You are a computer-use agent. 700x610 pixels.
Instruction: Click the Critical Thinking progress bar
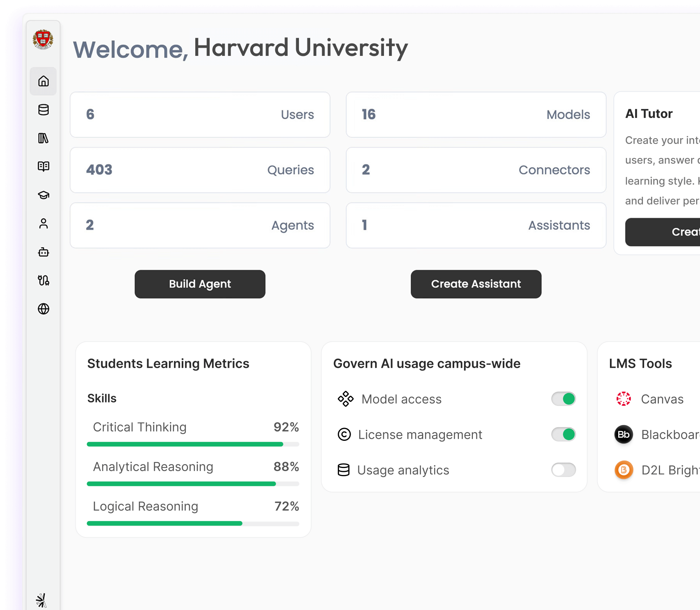193,444
